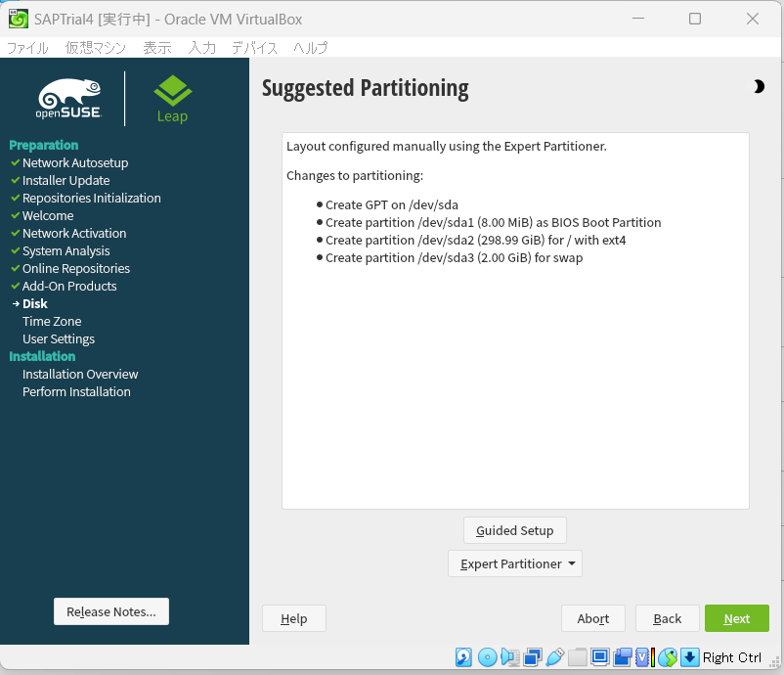The image size is (784, 675).
Task: Click 'Layout configured manually' text
Action: pos(447,146)
